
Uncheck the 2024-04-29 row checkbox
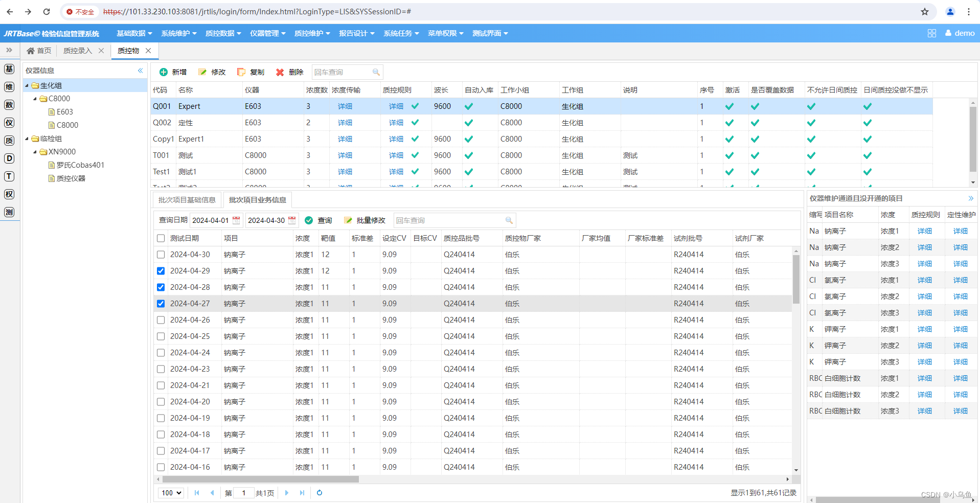click(161, 271)
